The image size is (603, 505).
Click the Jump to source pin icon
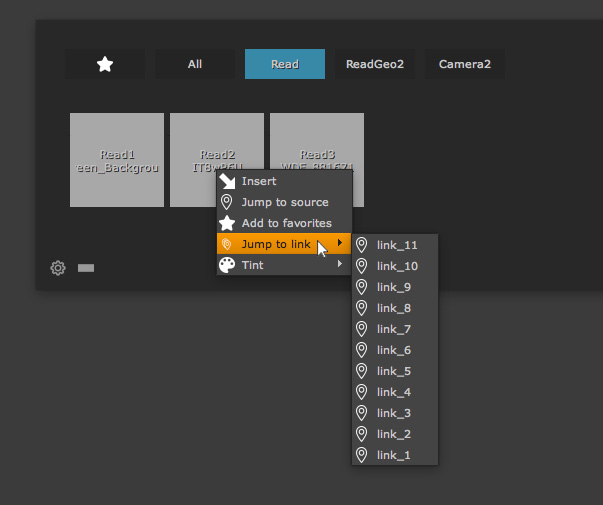(x=227, y=202)
